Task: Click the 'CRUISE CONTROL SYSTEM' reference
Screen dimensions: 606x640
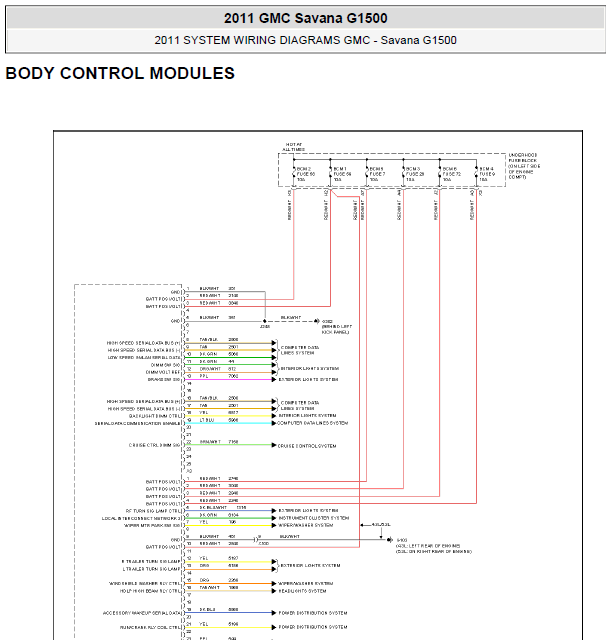Action: (307, 446)
